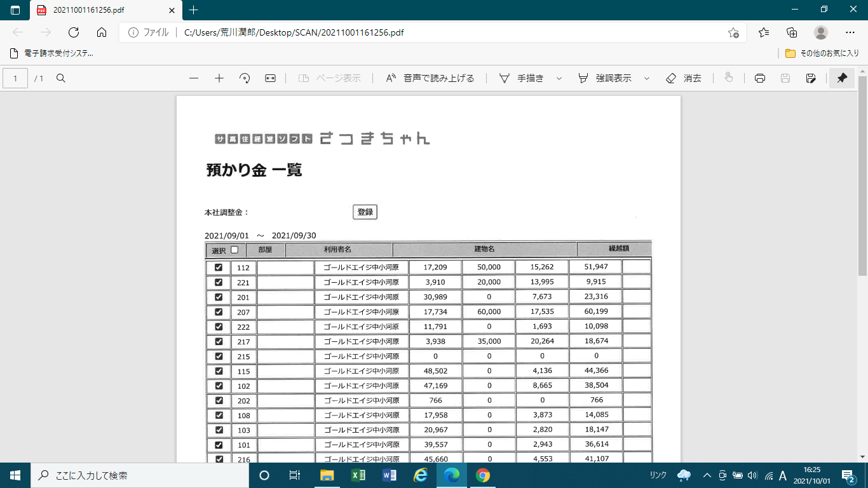Expand the 手描き draw options dropdown
Screen dimensions: 868x488
coord(559,78)
